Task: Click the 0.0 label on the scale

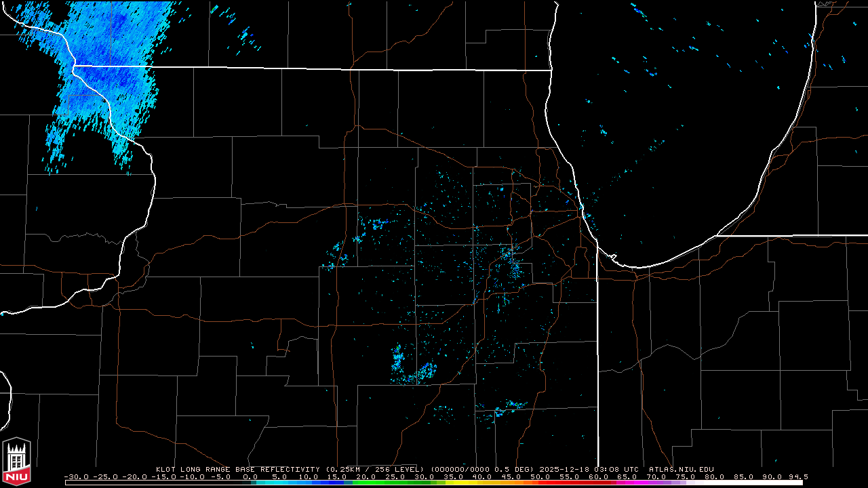Action: point(250,476)
